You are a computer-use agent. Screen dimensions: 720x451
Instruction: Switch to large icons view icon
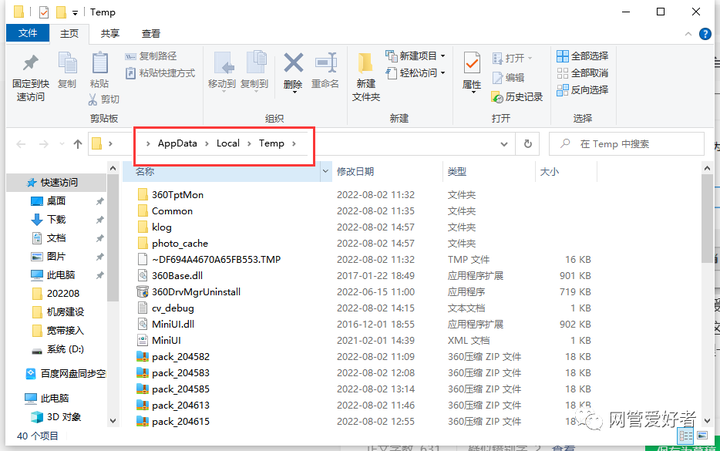[702, 435]
